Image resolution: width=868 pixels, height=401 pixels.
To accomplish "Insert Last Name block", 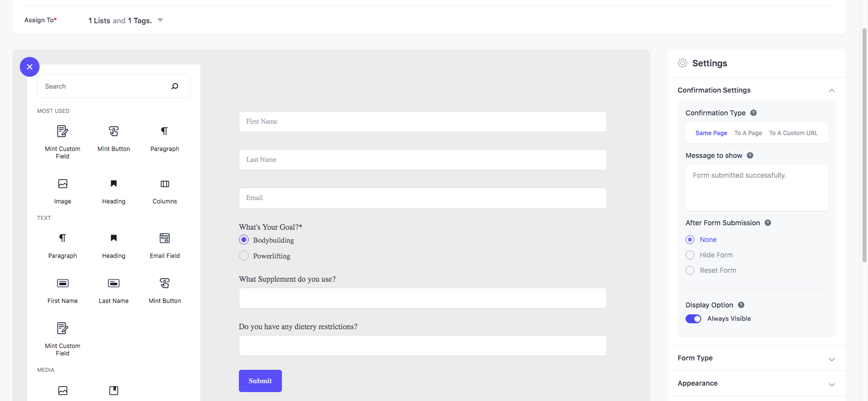I will click(114, 291).
